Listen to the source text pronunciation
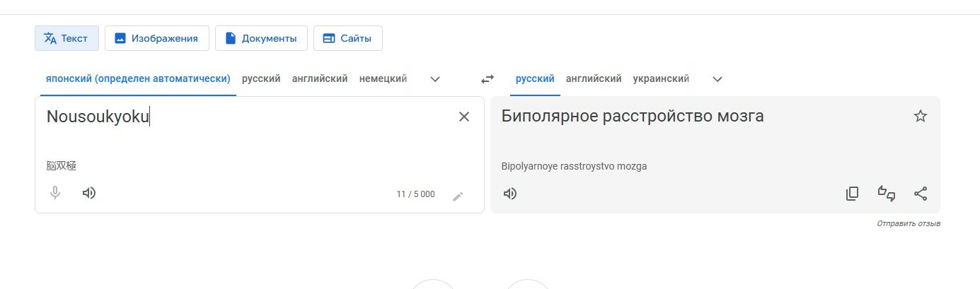This screenshot has height=289, width=980. [x=89, y=193]
